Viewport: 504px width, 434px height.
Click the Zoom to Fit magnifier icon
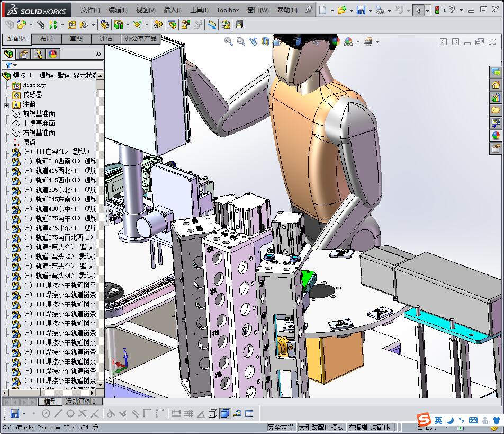(x=229, y=41)
